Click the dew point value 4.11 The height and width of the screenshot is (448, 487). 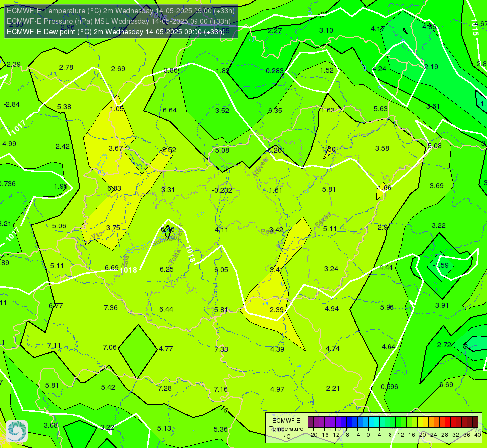click(x=221, y=230)
